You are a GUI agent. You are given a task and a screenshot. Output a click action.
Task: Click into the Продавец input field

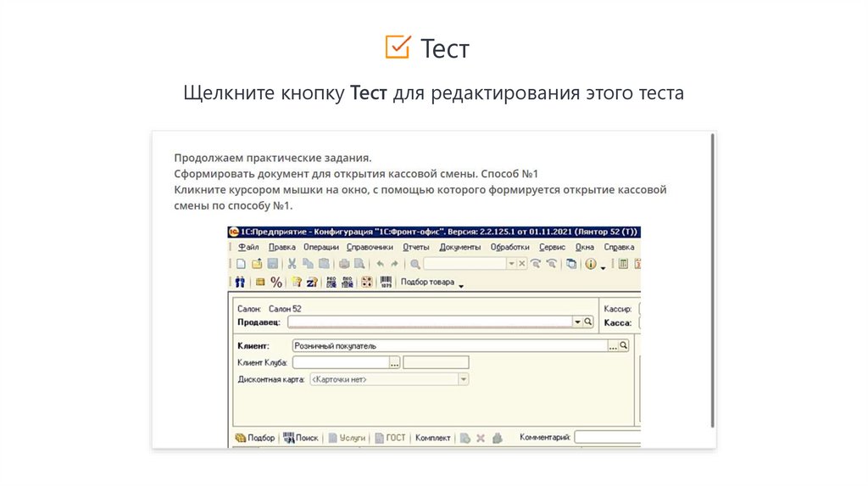[x=430, y=322]
